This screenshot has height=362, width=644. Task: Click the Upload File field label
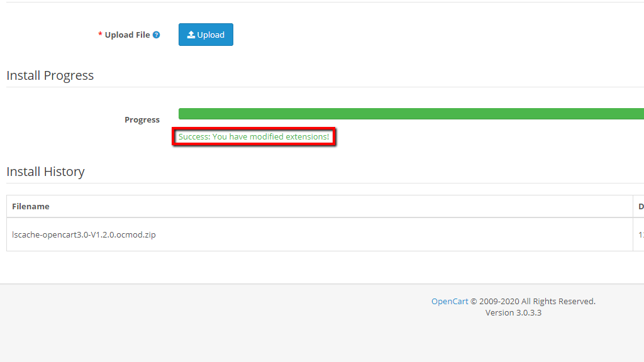click(x=127, y=35)
